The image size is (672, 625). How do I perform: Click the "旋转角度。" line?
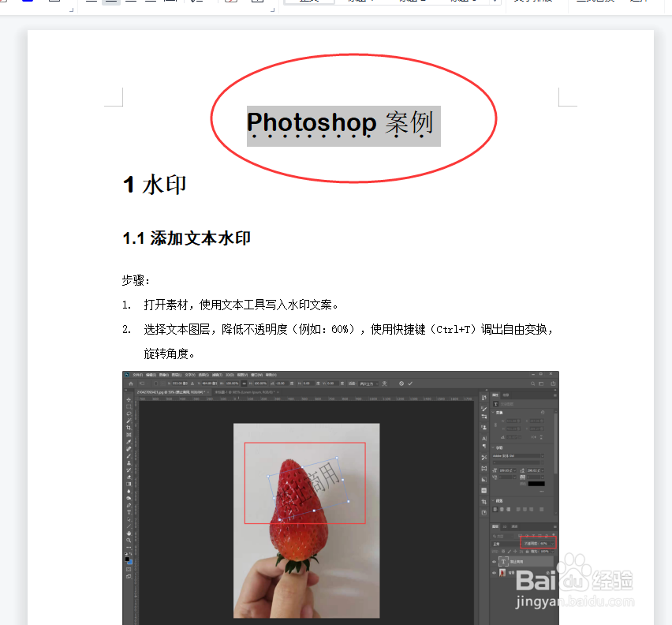[x=170, y=354]
